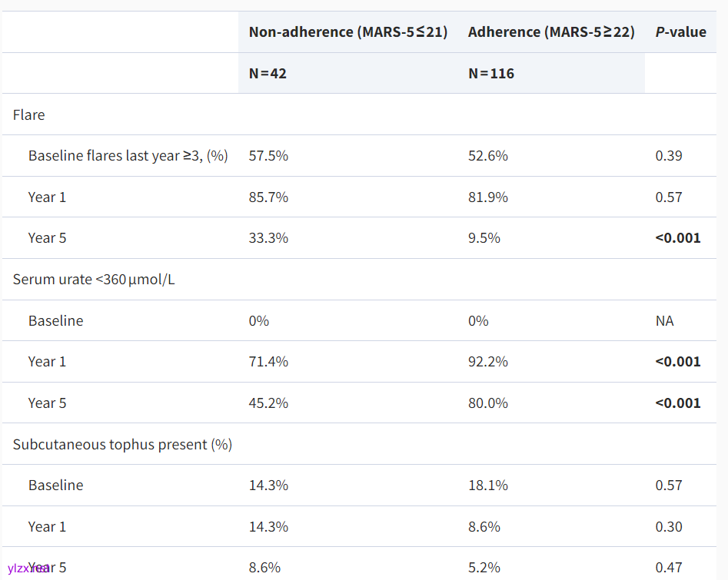
Task: Select the 18.1% value
Action: (488, 486)
